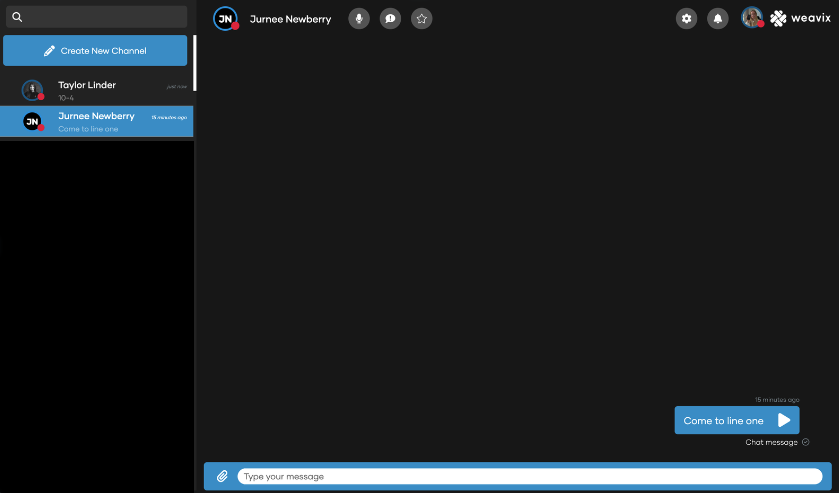Screen dimensions: 839x493
Task: Click the JN avatar in the chat header
Action: coord(226,18)
